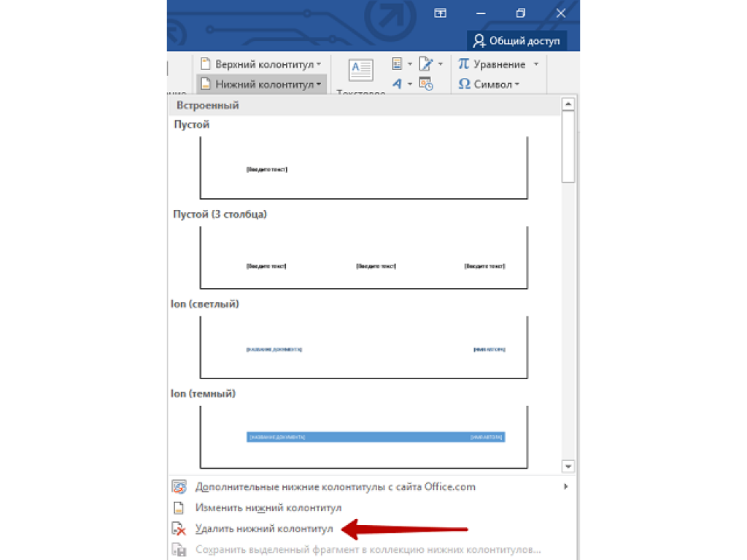The image size is (747, 560).
Task: Click the Text box icon
Action: (360, 71)
